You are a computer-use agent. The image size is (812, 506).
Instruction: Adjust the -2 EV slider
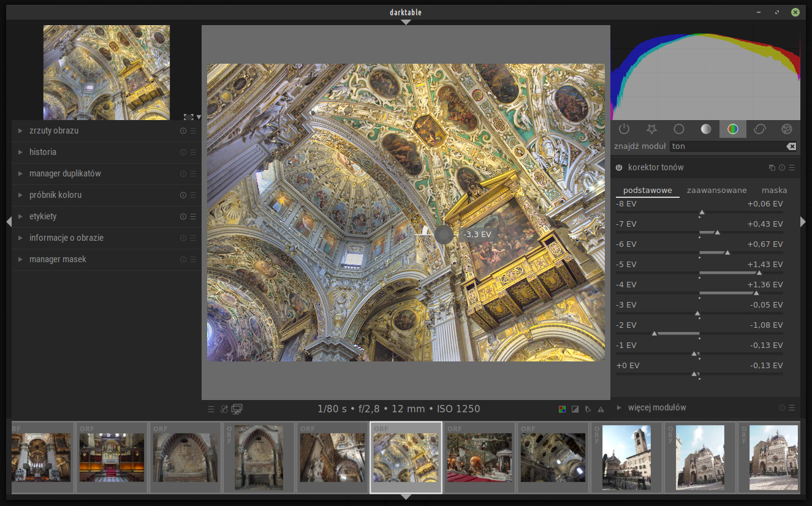tap(699, 333)
